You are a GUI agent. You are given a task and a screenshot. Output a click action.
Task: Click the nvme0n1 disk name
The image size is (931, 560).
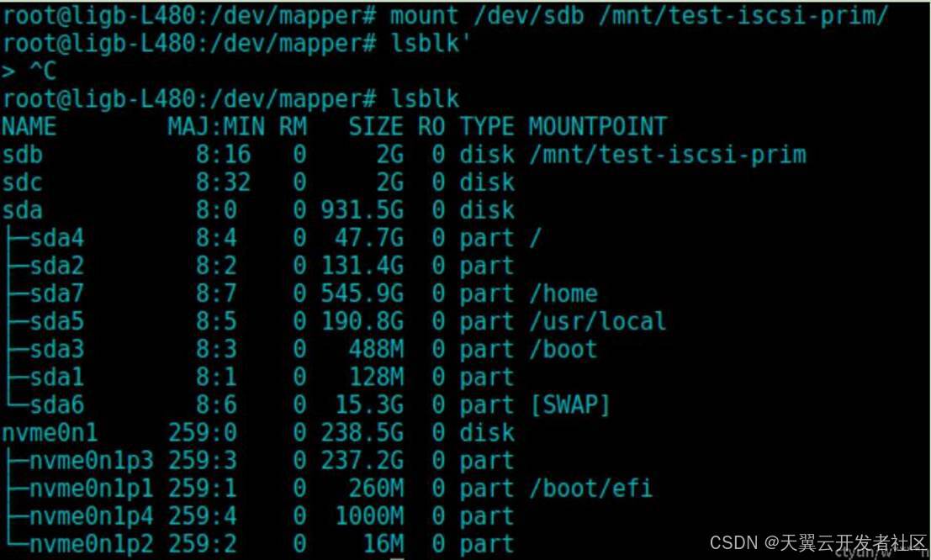(50, 433)
